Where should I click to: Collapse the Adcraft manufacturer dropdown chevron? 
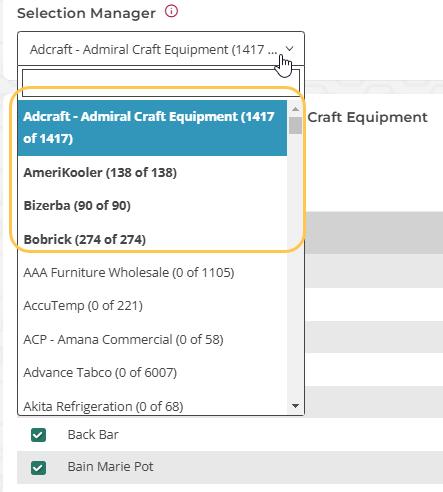click(289, 49)
